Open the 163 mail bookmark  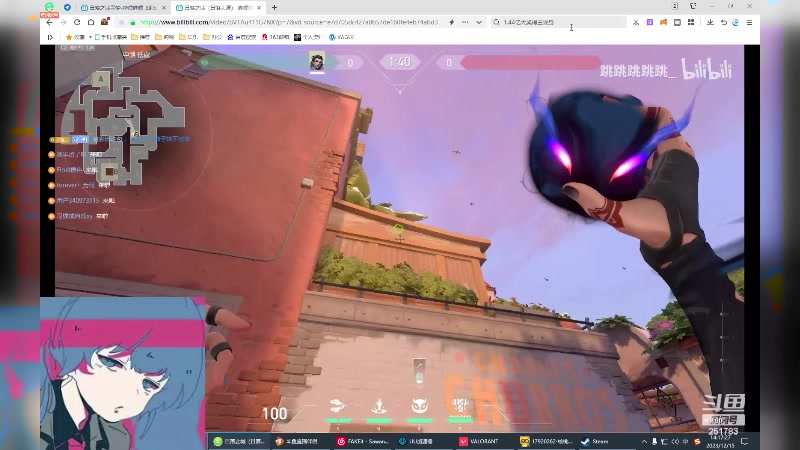[x=276, y=37]
